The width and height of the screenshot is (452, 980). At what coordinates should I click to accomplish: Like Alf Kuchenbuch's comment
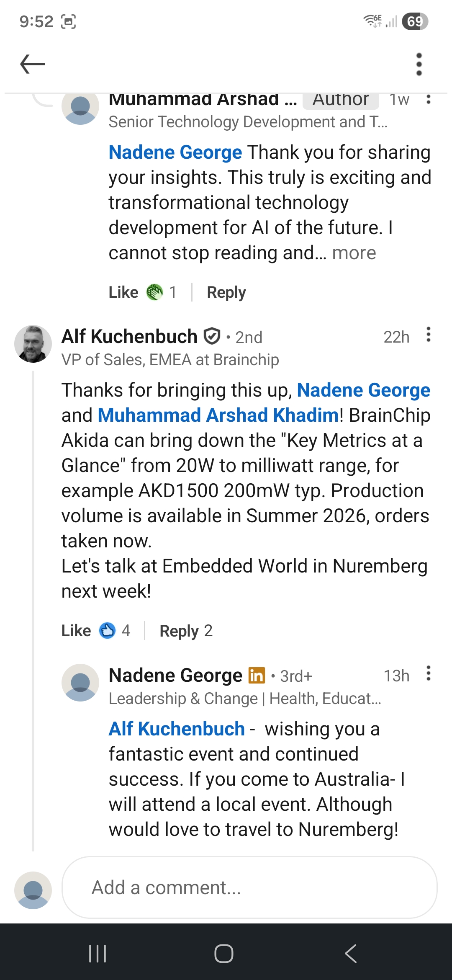pos(76,630)
